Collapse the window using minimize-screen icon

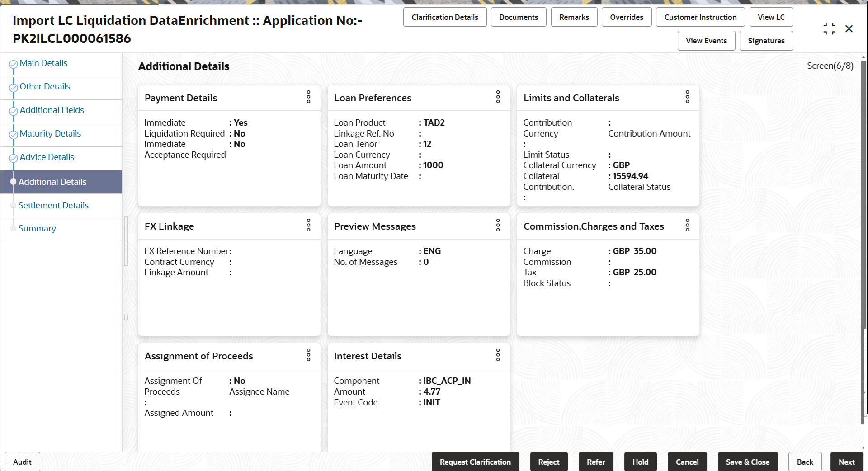pyautogui.click(x=829, y=29)
